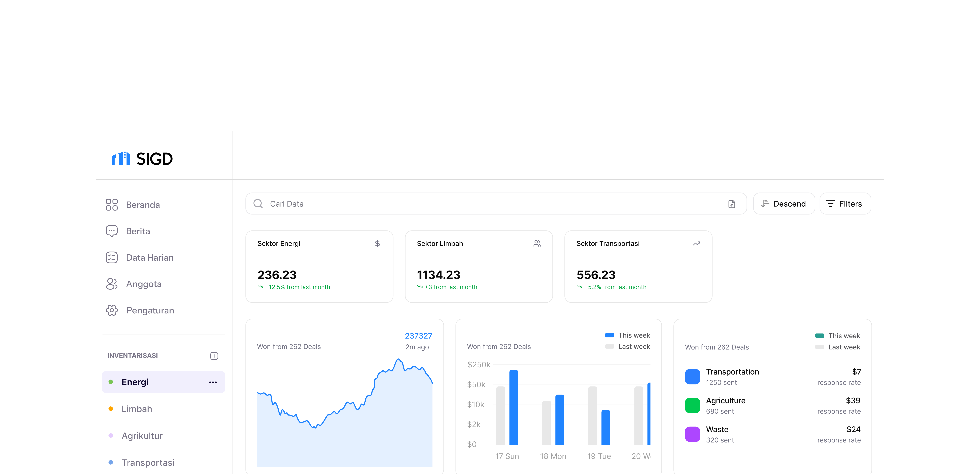Open Pengaturan gear icon

pyautogui.click(x=112, y=310)
